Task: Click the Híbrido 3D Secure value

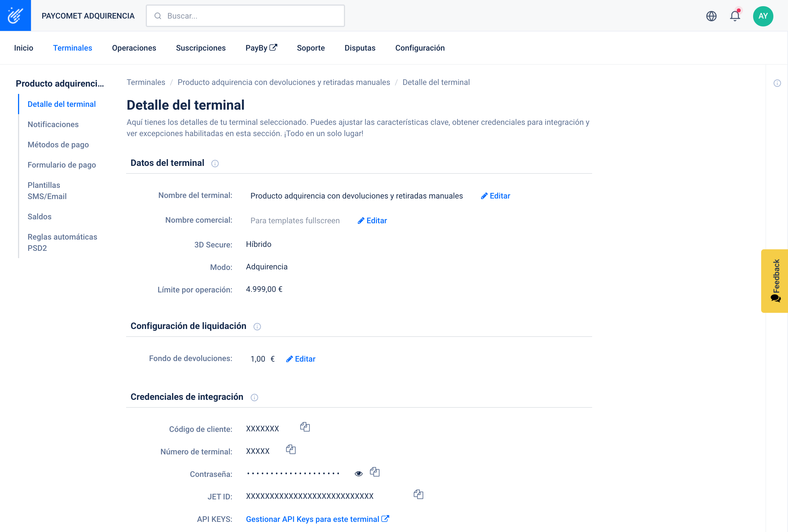Action: [x=258, y=244]
